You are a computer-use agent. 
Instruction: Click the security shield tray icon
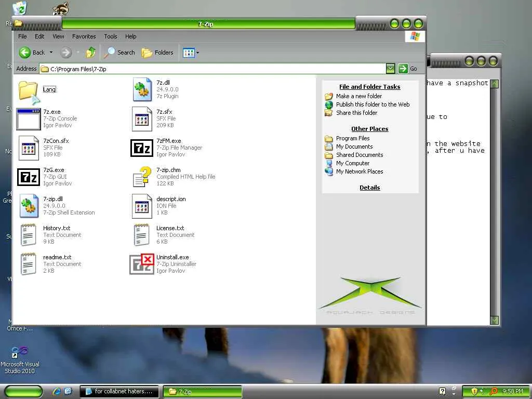[474, 392]
